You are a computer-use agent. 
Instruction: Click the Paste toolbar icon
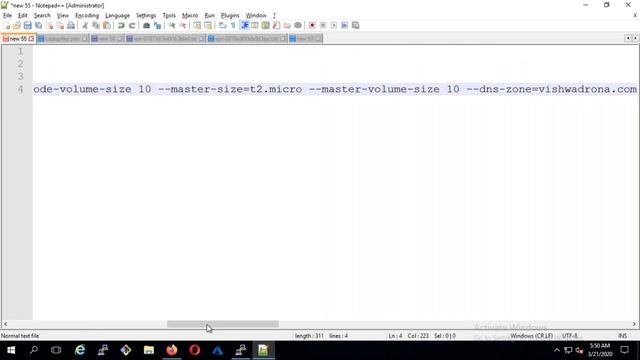[x=107, y=25]
